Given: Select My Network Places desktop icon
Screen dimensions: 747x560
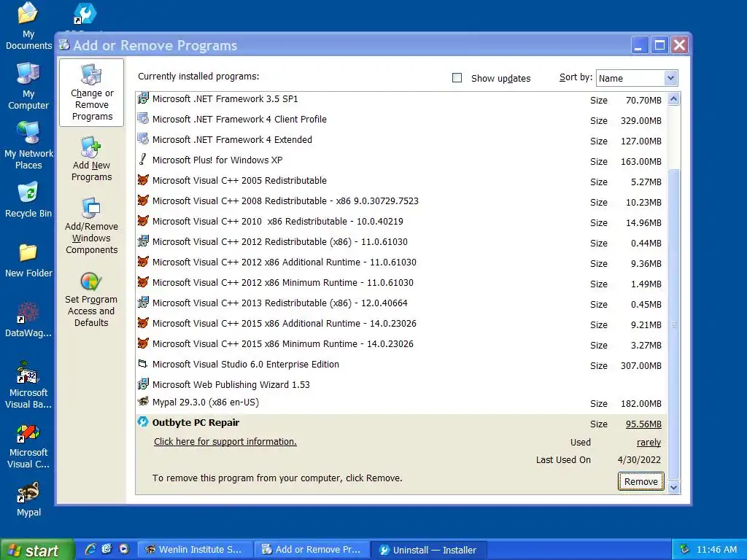Looking at the screenshot, I should pyautogui.click(x=28, y=146).
